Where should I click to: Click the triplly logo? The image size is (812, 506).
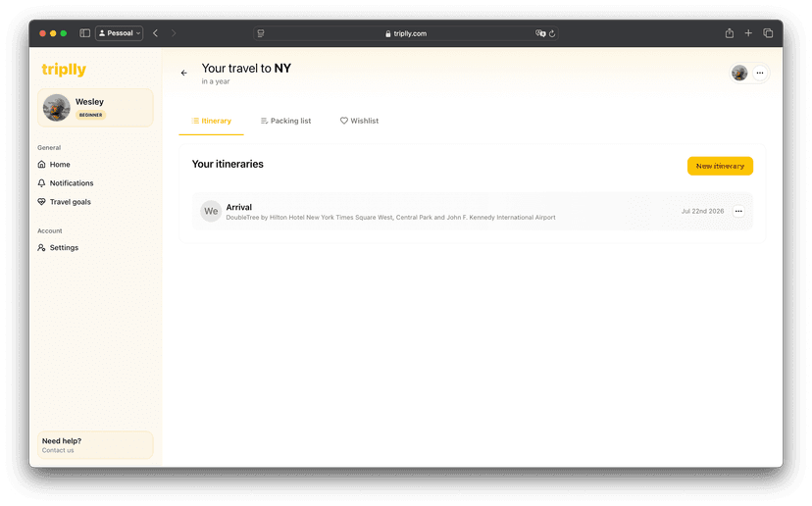point(64,70)
